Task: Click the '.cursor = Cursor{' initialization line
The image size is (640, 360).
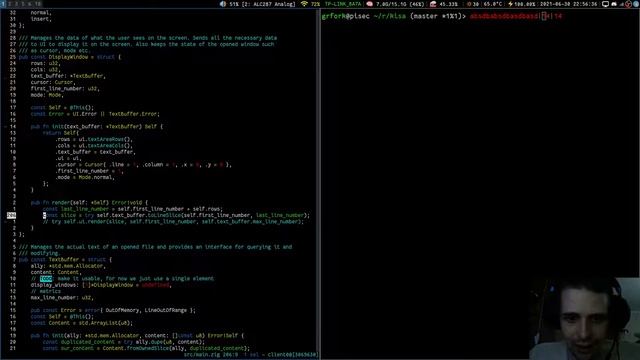Action: 144,164
